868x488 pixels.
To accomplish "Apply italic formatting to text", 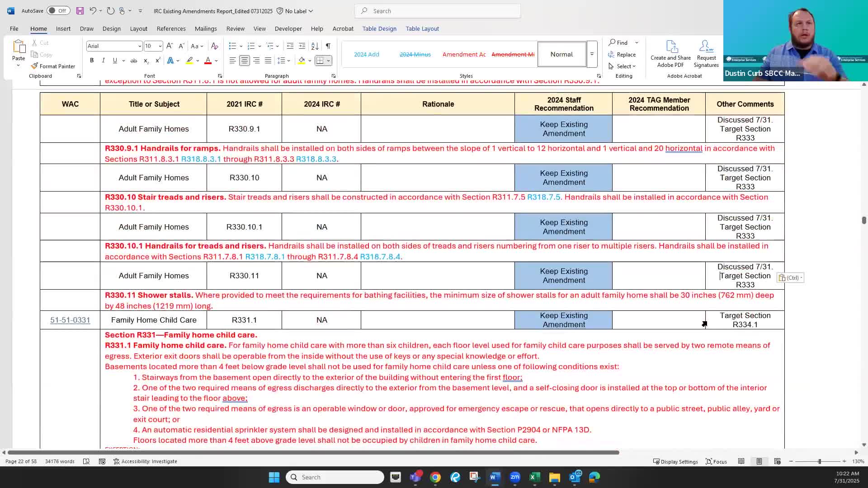I will [103, 60].
